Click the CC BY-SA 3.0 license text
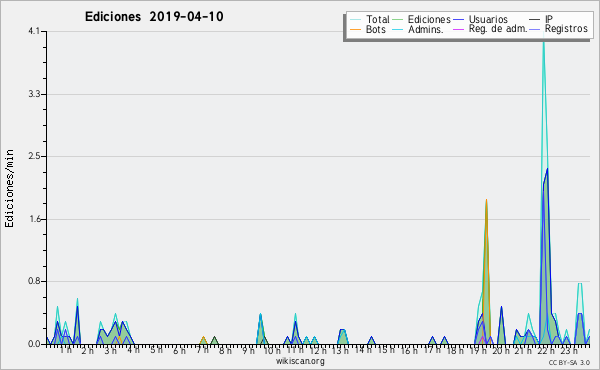Viewport: 600px width, 370px height. click(569, 362)
